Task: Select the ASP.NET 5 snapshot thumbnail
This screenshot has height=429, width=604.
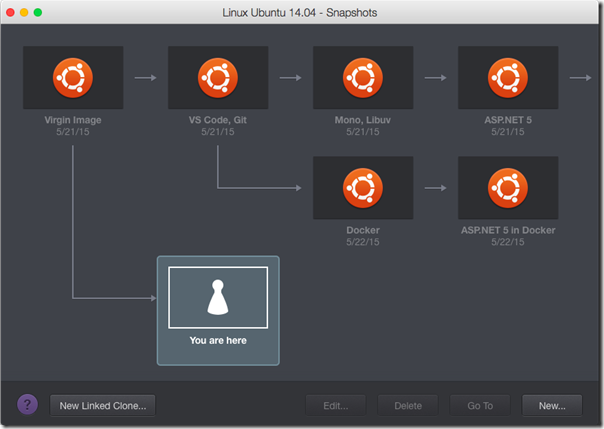Action: pos(508,77)
